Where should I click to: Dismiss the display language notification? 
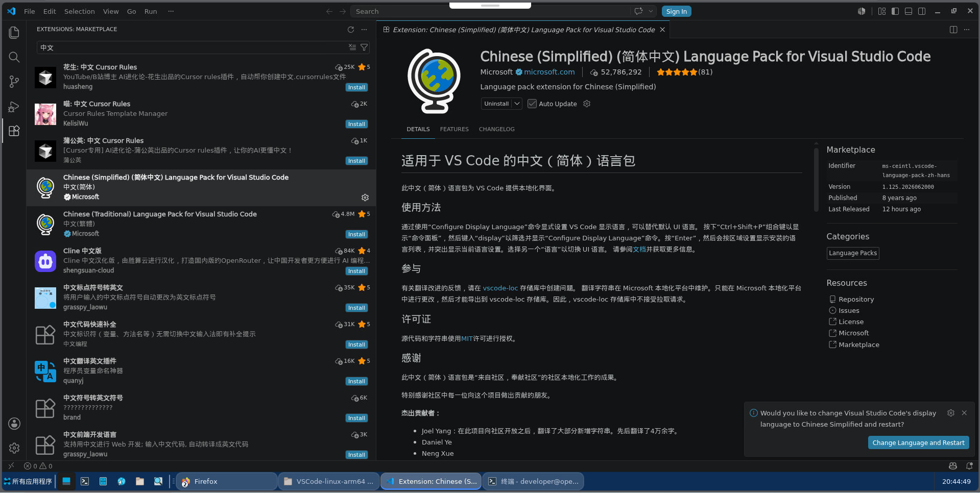tap(964, 413)
